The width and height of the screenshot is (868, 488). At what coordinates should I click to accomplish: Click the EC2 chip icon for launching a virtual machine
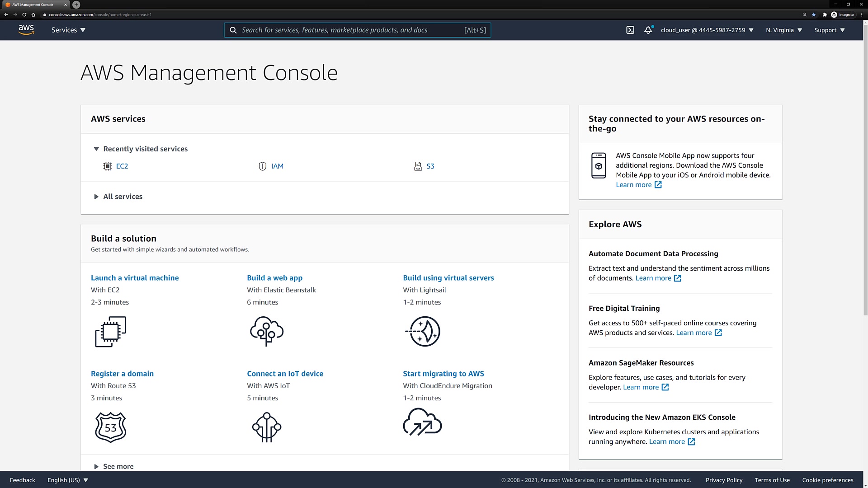[111, 332]
